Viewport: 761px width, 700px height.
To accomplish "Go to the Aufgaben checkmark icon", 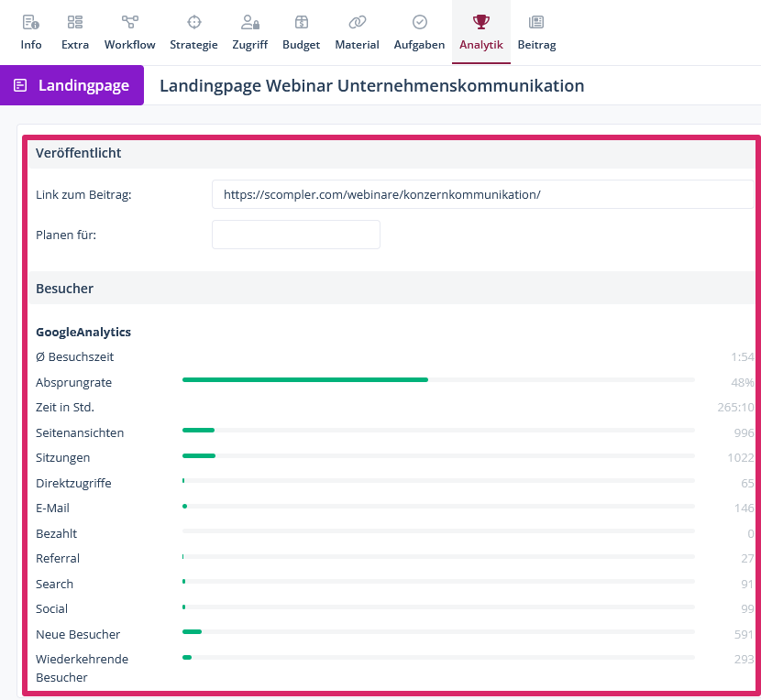I will coord(419,23).
